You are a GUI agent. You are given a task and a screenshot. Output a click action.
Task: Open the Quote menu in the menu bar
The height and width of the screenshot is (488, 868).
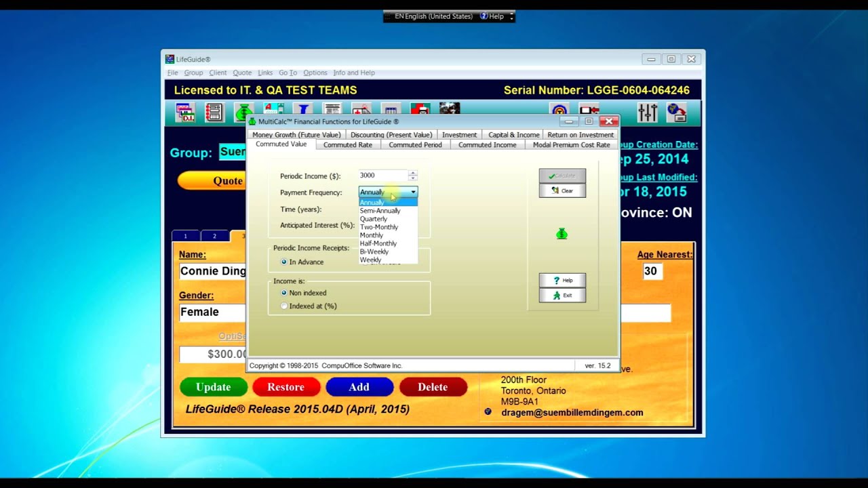[242, 73]
